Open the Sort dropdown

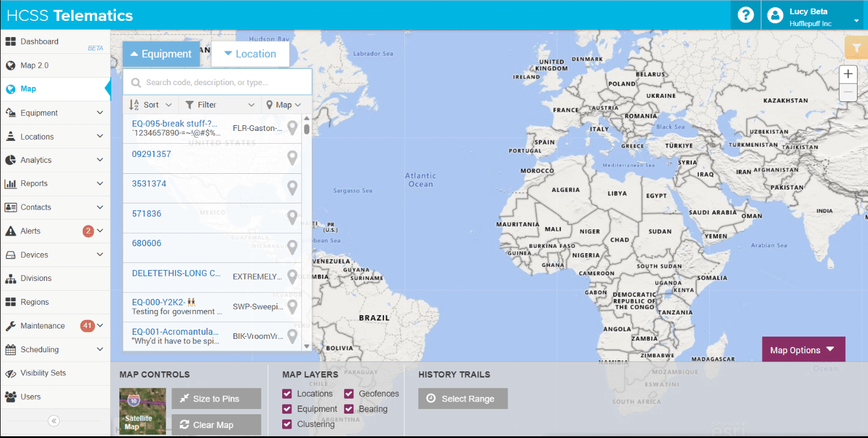pyautogui.click(x=151, y=105)
